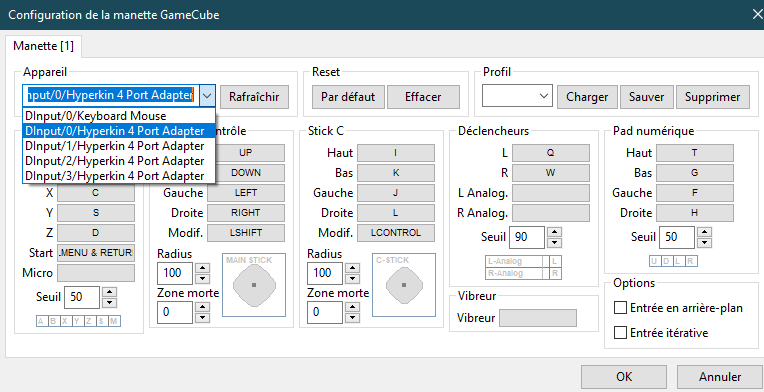The image size is (764, 392).
Task: Open the Profil dropdown
Action: 517,95
